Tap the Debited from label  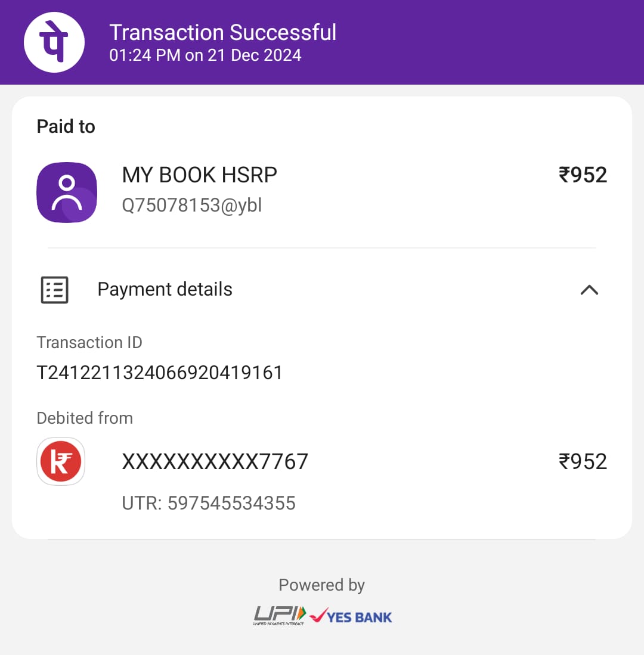[85, 418]
